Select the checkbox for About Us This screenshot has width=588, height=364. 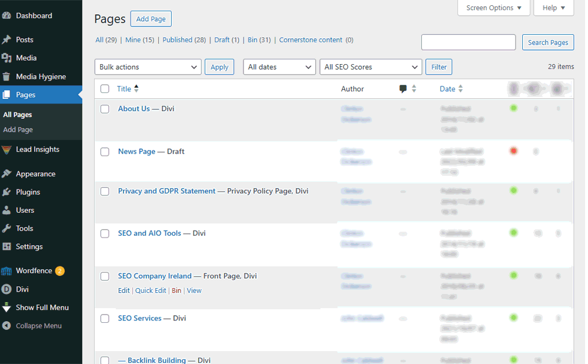tap(105, 109)
